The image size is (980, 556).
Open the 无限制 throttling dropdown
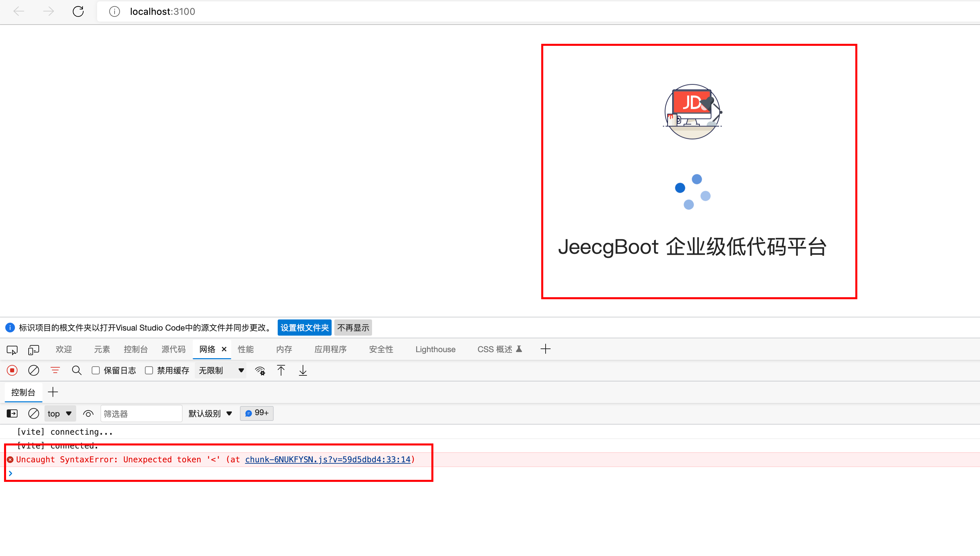[221, 370]
